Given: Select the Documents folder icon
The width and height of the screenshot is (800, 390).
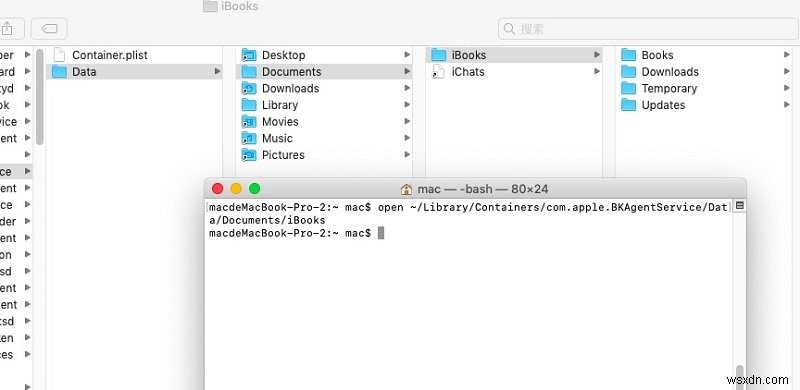Looking at the screenshot, I should point(248,72).
